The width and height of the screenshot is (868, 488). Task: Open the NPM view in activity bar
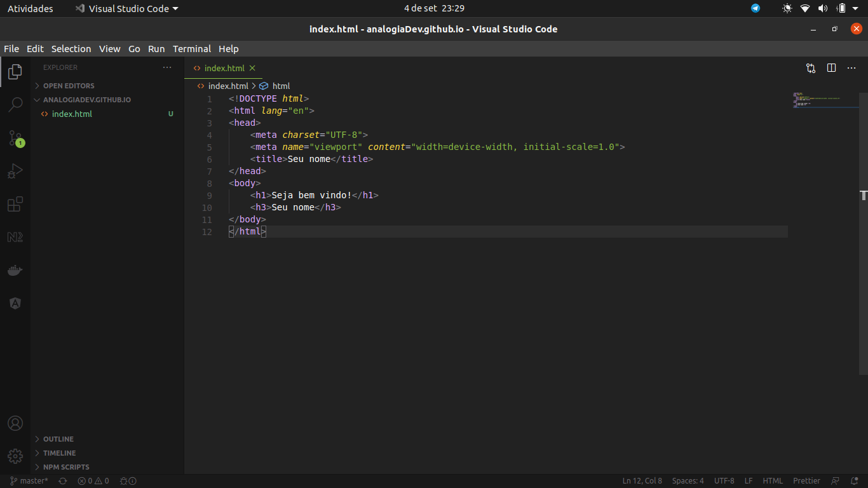pos(15,237)
